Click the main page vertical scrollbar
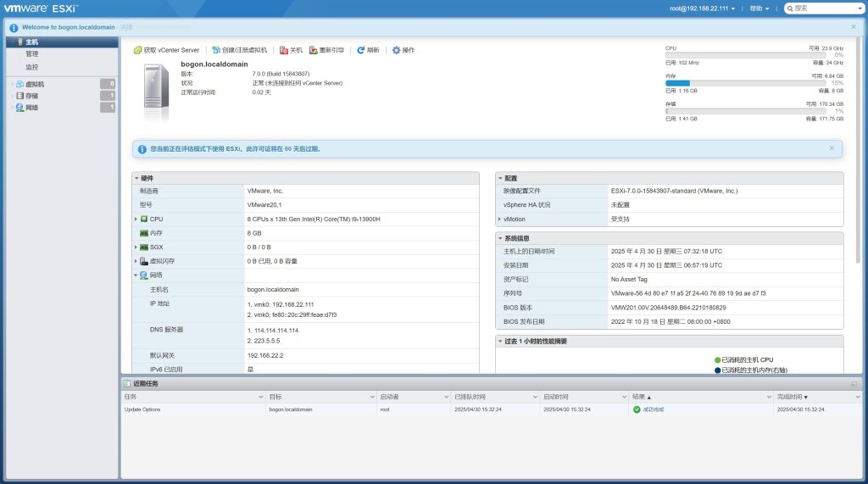Screen dimensions: 868x484 click(859, 149)
